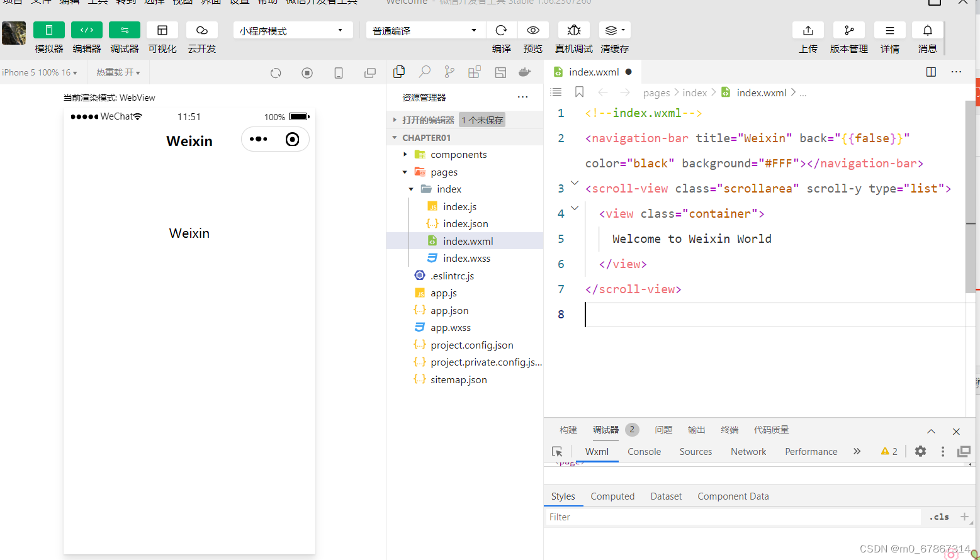Viewport: 980px width, 560px height.
Task: Open devtools settings gear
Action: pyautogui.click(x=920, y=451)
